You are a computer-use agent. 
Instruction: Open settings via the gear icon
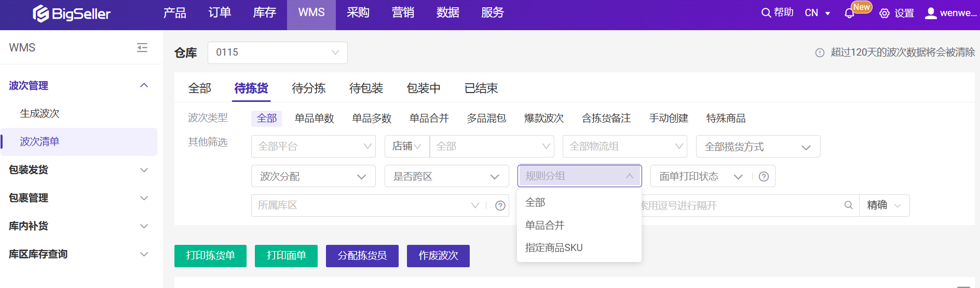click(x=884, y=14)
